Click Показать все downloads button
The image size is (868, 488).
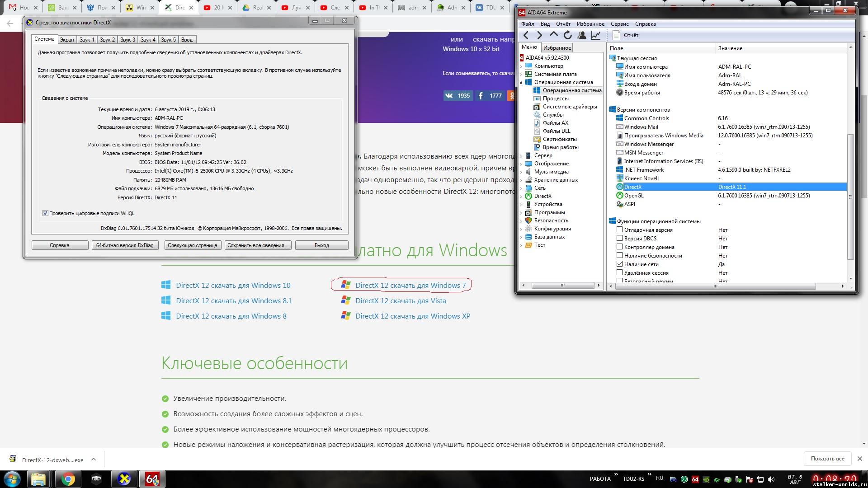pyautogui.click(x=827, y=459)
